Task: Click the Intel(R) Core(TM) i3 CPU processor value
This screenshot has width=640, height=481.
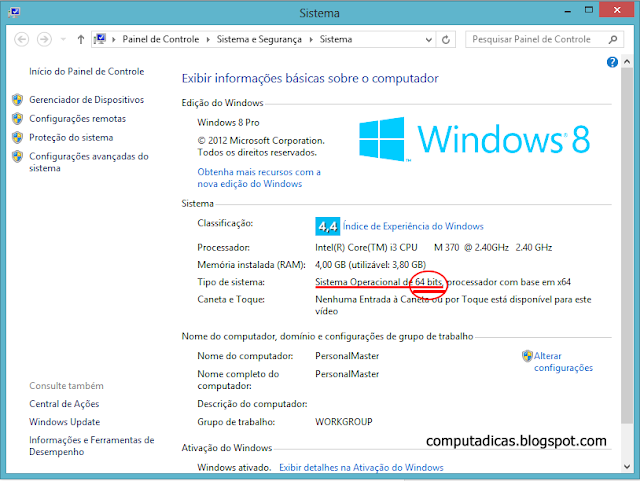Action: pos(433,247)
